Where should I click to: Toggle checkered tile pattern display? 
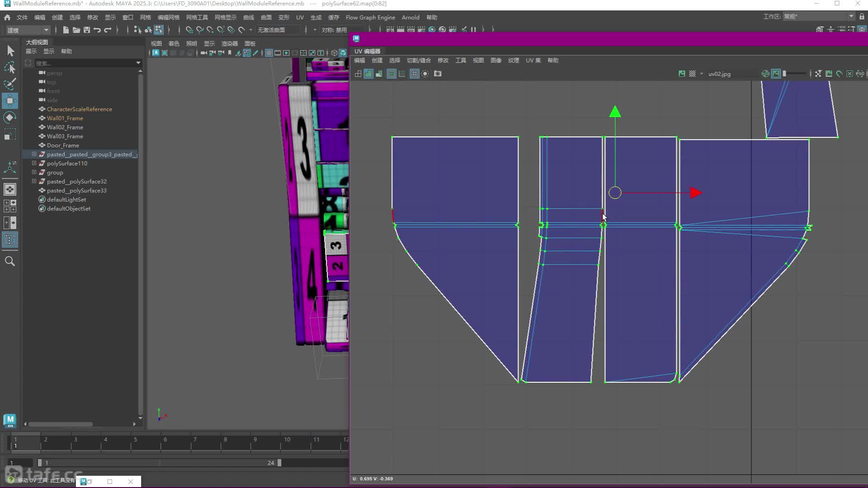tap(692, 74)
